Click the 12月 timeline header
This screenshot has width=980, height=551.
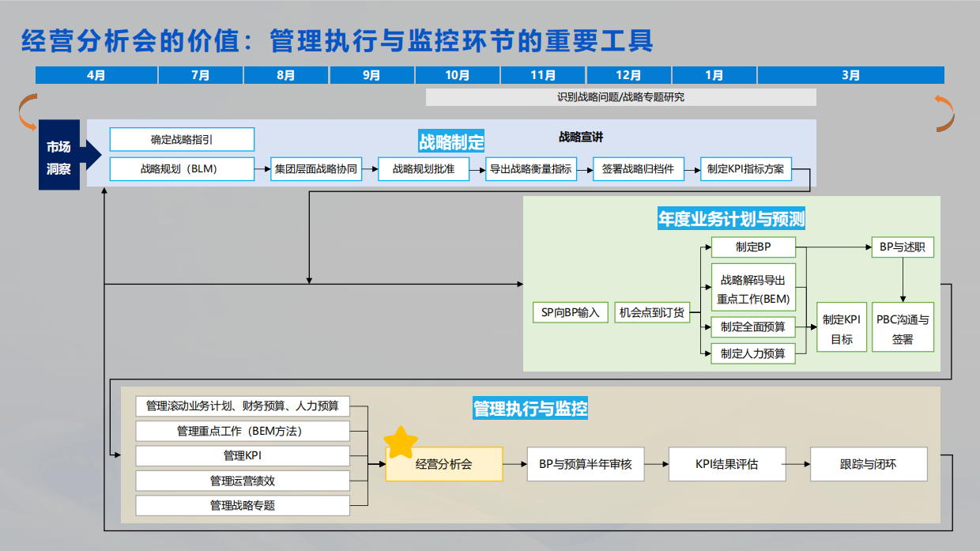coord(628,75)
